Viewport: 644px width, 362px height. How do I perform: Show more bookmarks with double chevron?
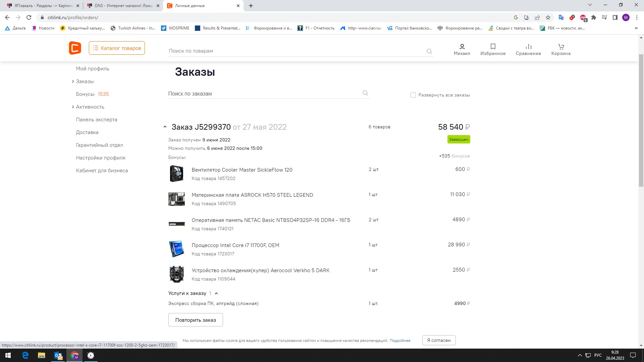pyautogui.click(x=636, y=28)
